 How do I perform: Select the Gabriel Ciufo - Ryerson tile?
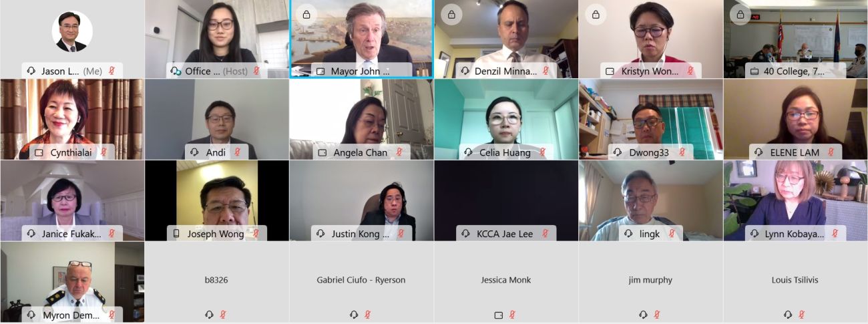point(361,282)
